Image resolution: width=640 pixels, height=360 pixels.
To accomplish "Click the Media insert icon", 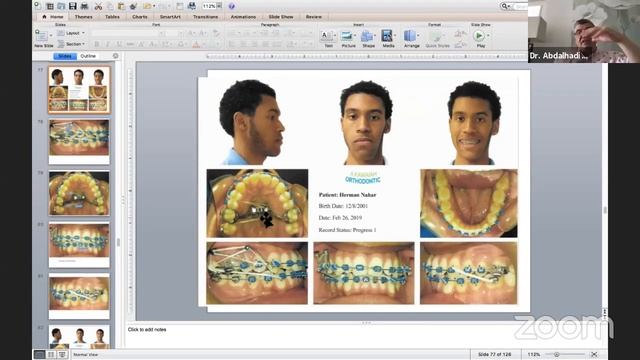I will [387, 36].
